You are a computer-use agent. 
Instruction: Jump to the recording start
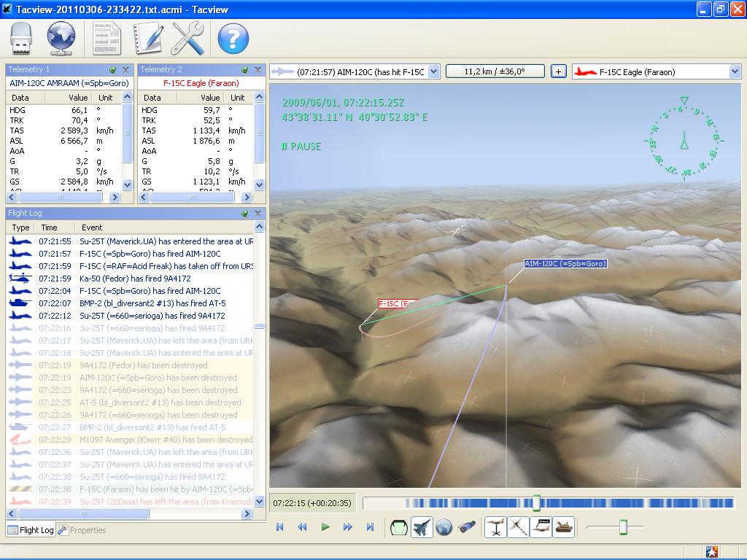tap(279, 527)
